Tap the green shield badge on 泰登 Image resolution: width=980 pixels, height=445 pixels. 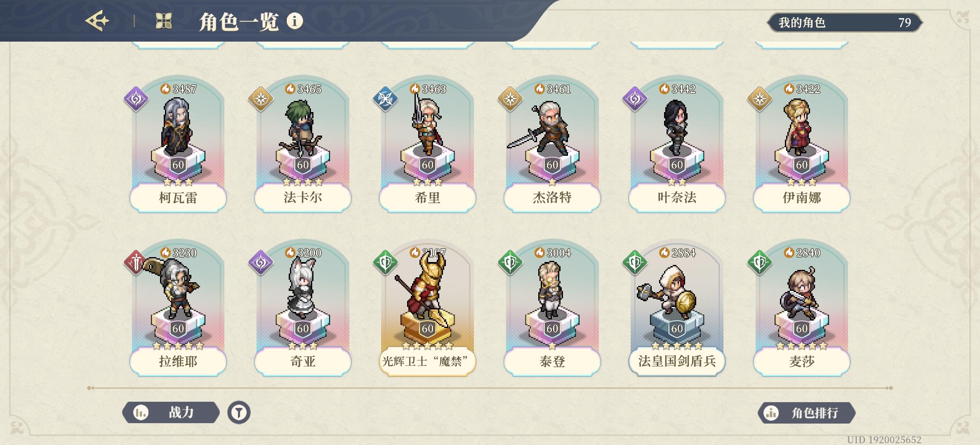tap(510, 262)
